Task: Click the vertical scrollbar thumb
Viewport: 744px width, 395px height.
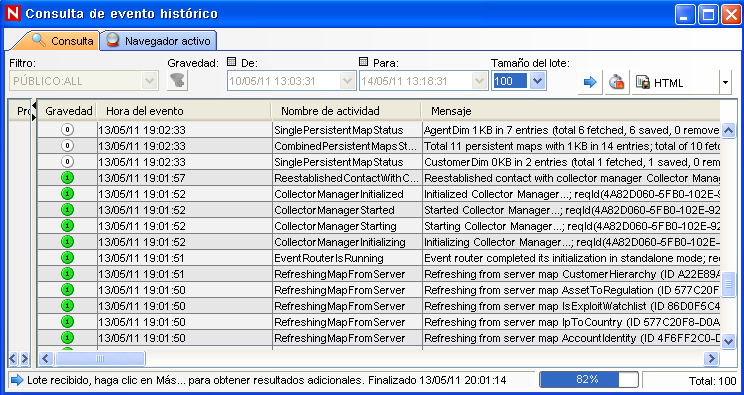Action: pyautogui.click(x=728, y=284)
